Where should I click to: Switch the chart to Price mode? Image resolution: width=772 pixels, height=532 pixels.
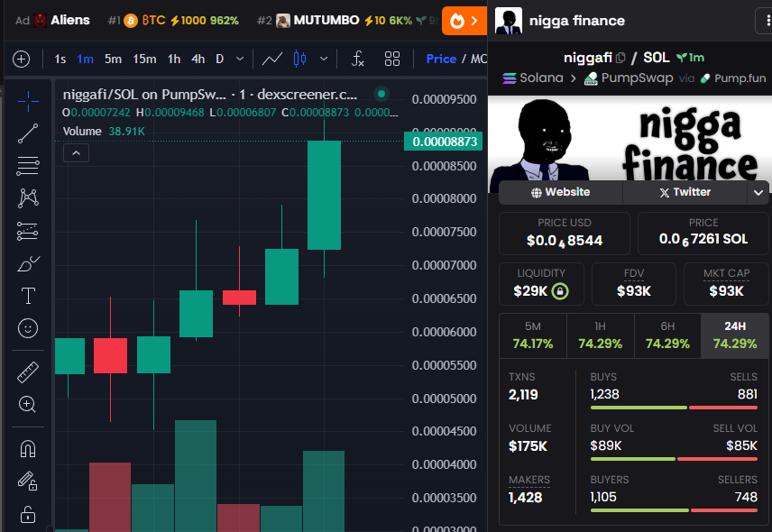[x=441, y=59]
